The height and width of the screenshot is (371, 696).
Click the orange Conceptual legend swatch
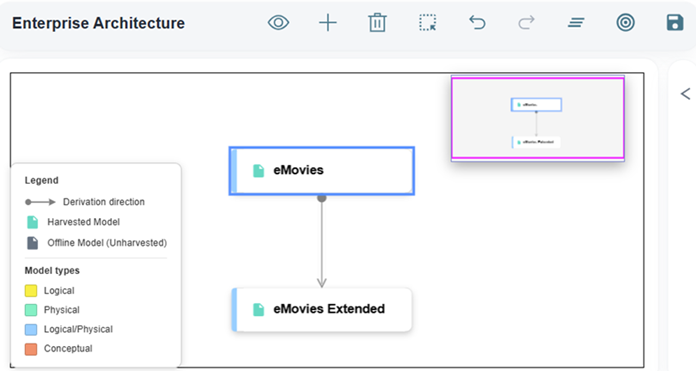[x=31, y=349]
